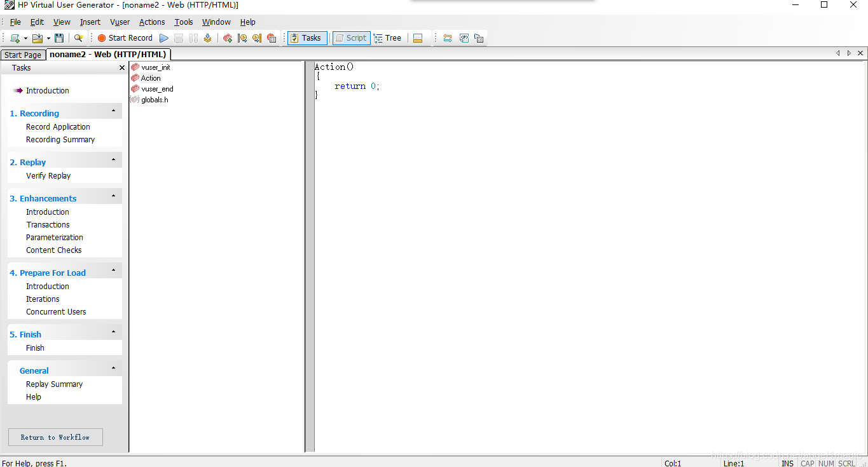This screenshot has width=868, height=467.
Task: Click the Start Record button
Action: pos(125,38)
